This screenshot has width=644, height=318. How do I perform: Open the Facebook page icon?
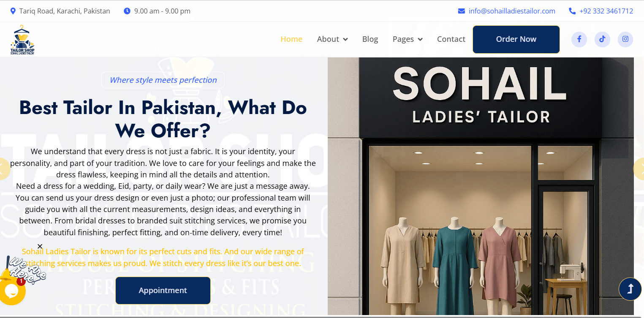pyautogui.click(x=579, y=39)
